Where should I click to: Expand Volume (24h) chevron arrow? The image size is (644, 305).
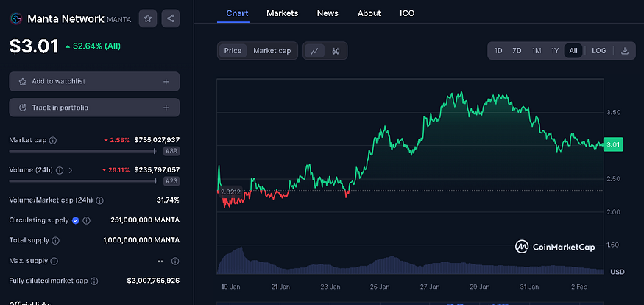70,170
